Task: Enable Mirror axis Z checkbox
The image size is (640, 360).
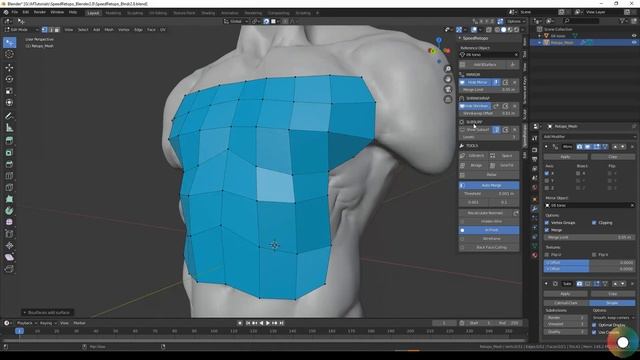Action: (547, 188)
